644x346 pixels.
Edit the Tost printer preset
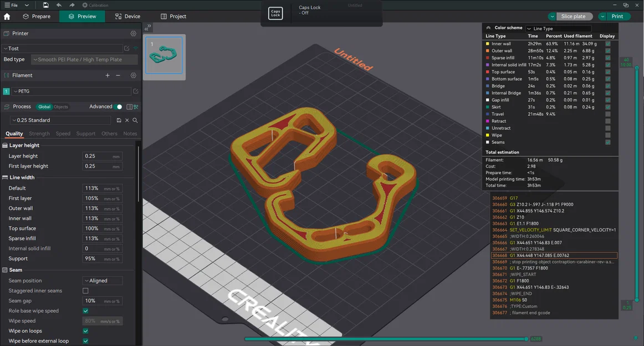126,48
